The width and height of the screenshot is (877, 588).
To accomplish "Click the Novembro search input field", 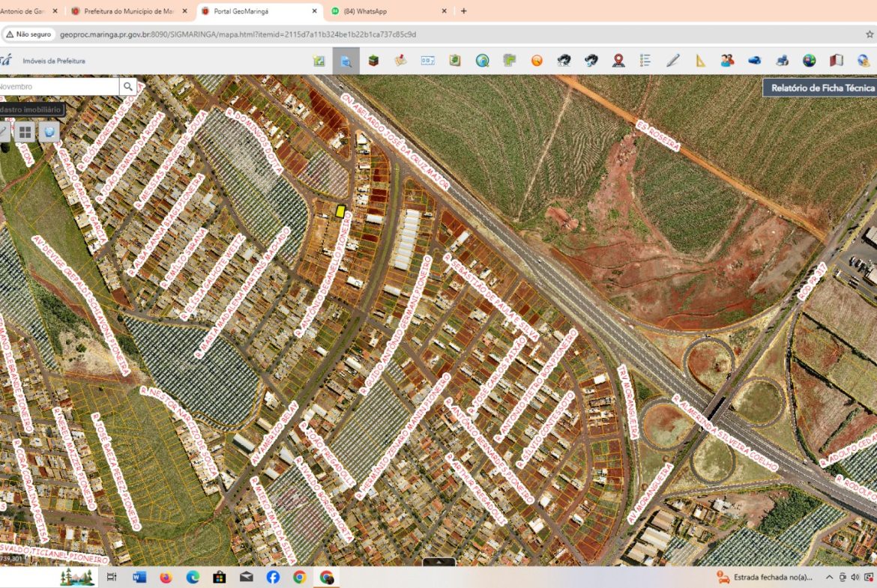I will 58,87.
